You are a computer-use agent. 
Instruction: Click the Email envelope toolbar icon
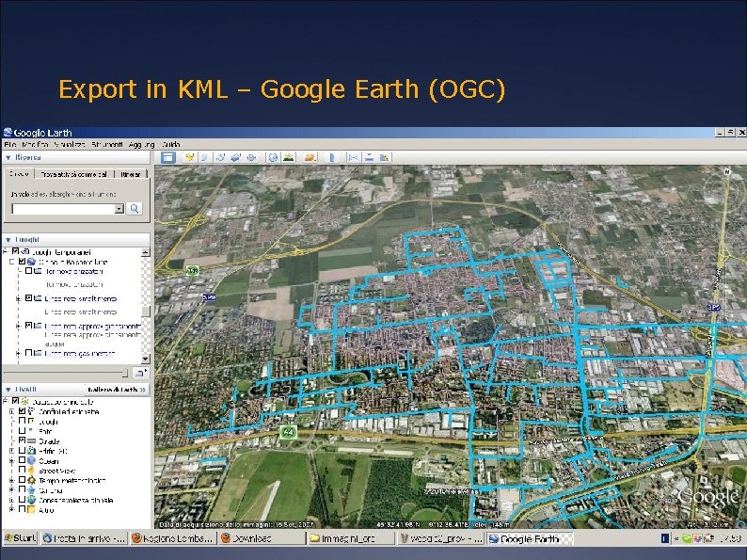[x=353, y=157]
